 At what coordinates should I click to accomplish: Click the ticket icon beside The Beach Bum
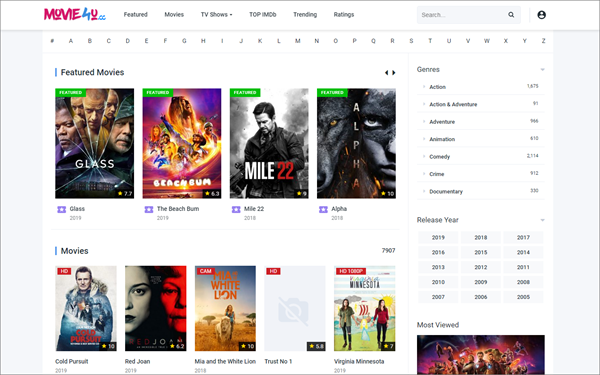point(149,209)
